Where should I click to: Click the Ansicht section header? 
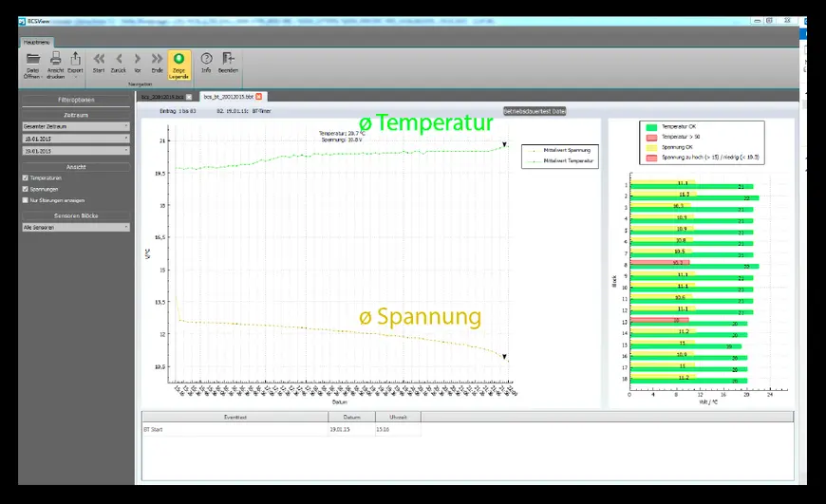pos(76,167)
